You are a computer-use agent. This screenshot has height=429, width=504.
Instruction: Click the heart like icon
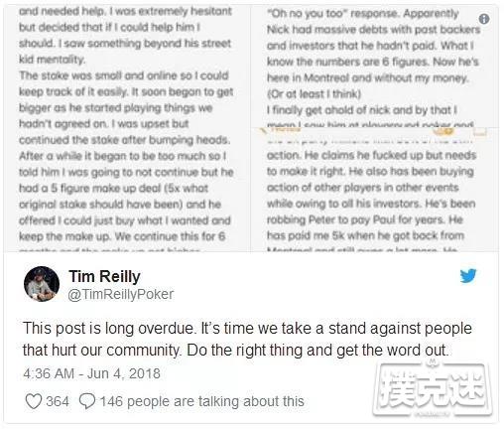click(x=34, y=401)
